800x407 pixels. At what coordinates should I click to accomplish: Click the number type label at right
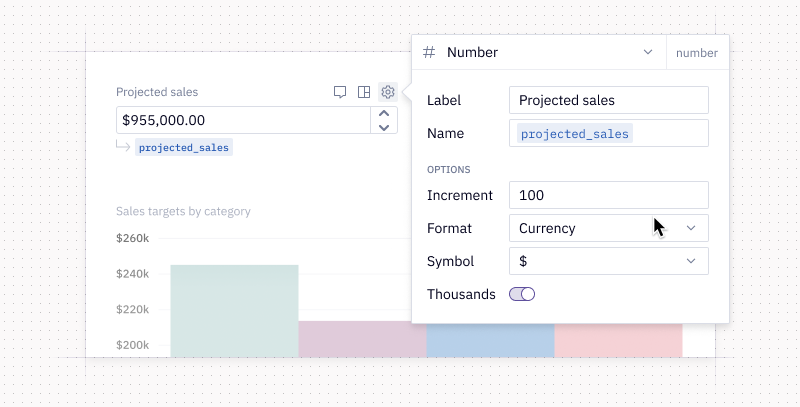click(x=697, y=53)
